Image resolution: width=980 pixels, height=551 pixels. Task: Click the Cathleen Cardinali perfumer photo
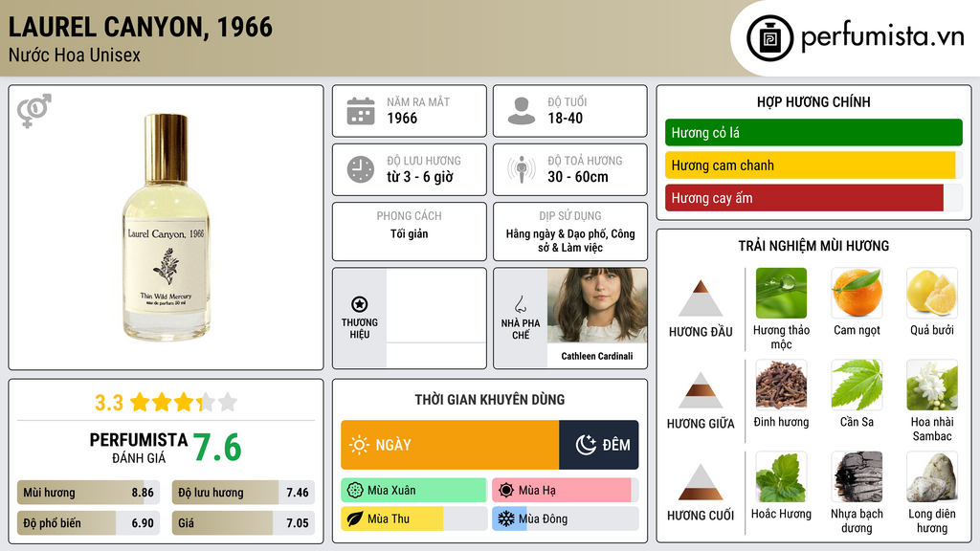pyautogui.click(x=597, y=305)
